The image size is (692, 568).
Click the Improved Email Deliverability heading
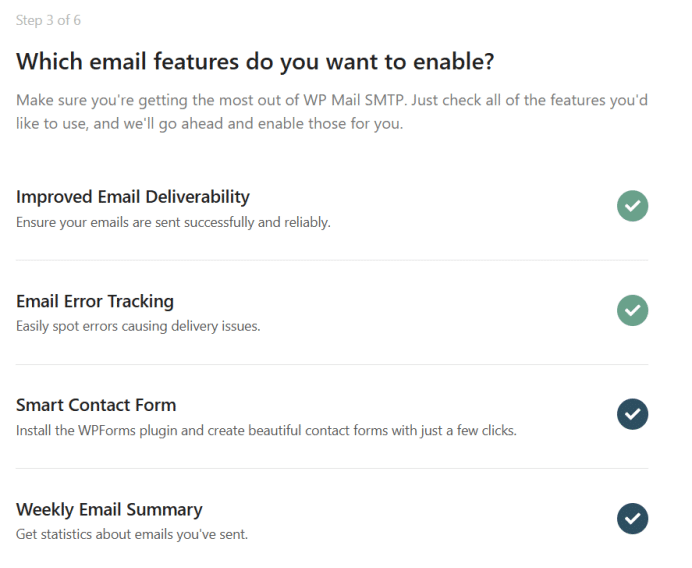[x=133, y=197]
